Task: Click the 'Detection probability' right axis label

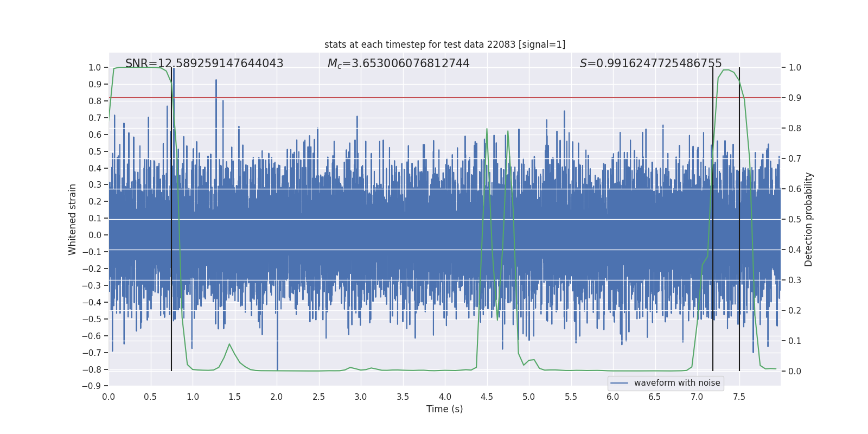Action: pos(809,219)
